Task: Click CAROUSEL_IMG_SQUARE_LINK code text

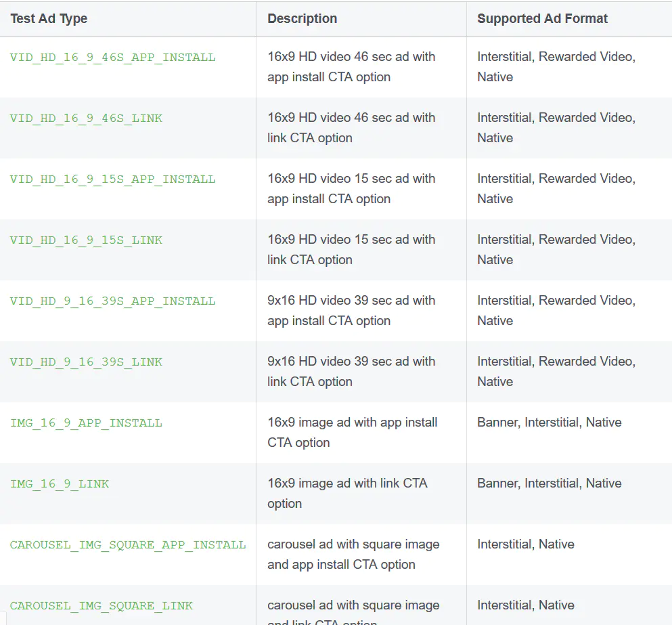Action: coord(102,606)
